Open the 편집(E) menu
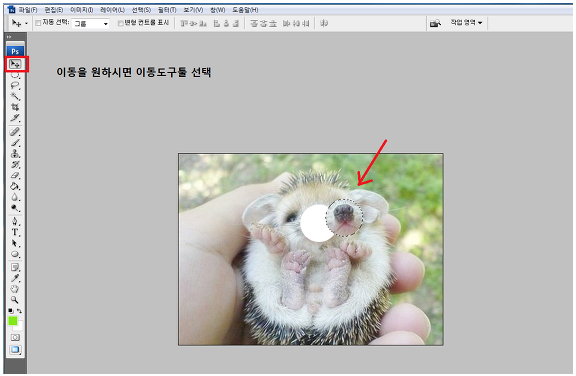This screenshot has height=376, width=576. click(54, 10)
